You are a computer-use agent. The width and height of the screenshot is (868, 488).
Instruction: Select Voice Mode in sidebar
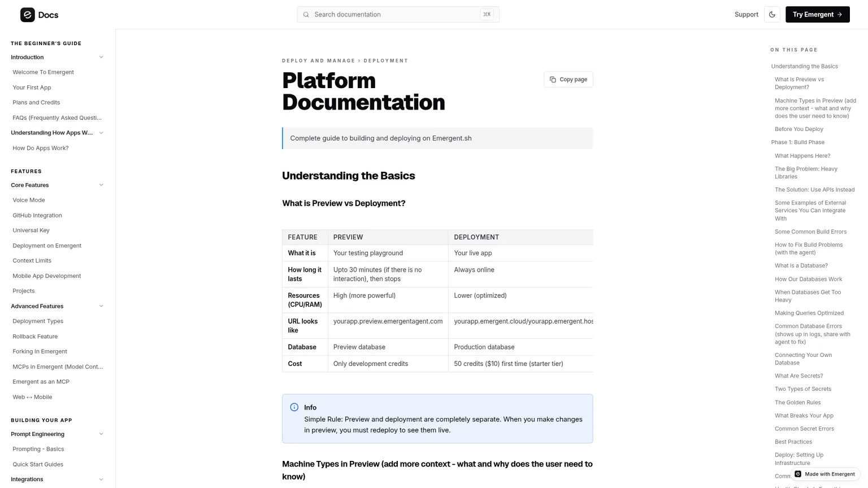[29, 200]
